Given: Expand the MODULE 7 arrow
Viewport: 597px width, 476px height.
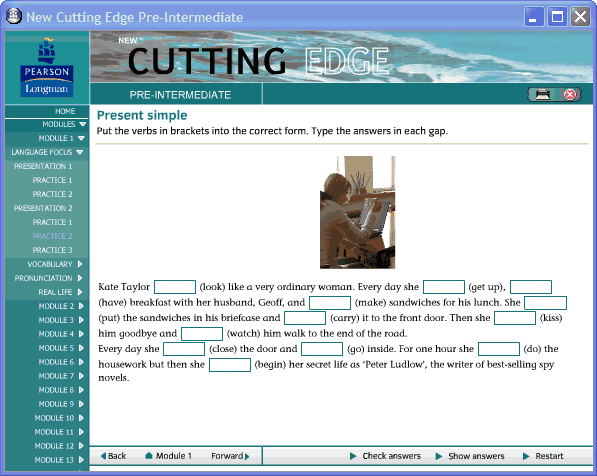Looking at the screenshot, I should (x=81, y=376).
